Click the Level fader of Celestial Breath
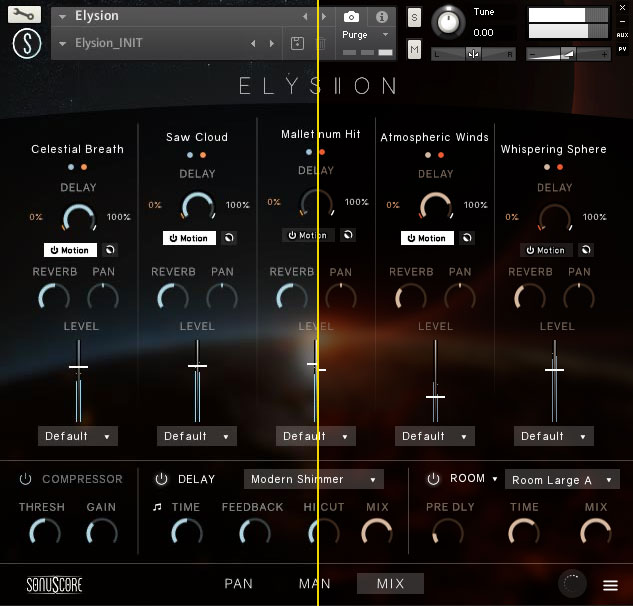The height and width of the screenshot is (606, 633). [x=78, y=367]
